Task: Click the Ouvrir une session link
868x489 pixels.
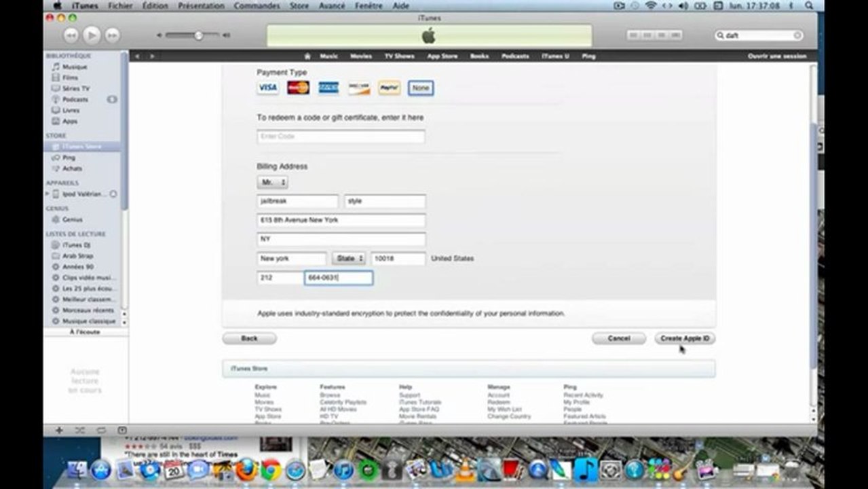Action: [x=777, y=56]
